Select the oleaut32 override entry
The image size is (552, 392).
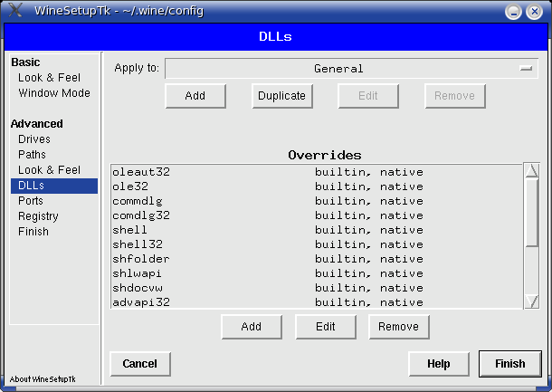(141, 172)
